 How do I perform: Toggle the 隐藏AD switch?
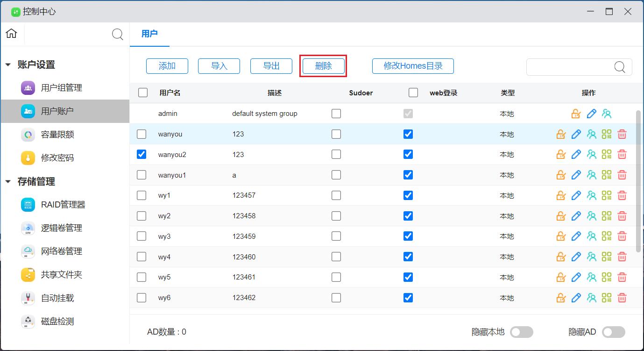(613, 332)
